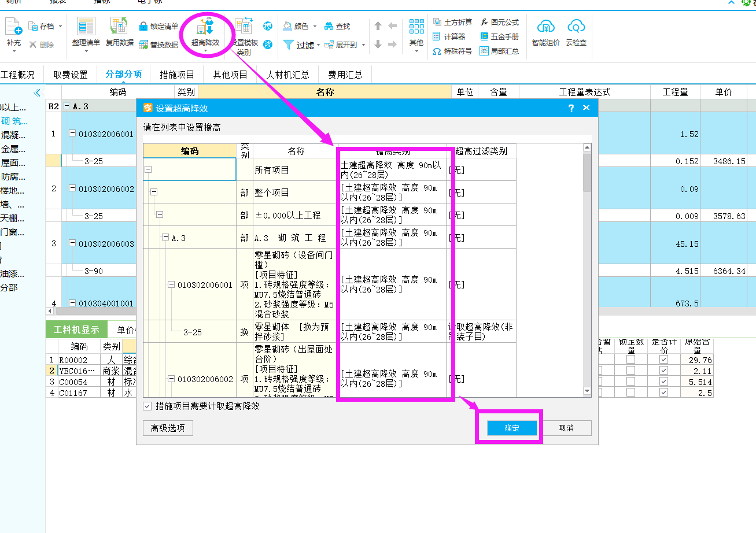Image resolution: width=756 pixels, height=533 pixels.
Task: Click the 查找 binoculars icon
Action: point(329,27)
